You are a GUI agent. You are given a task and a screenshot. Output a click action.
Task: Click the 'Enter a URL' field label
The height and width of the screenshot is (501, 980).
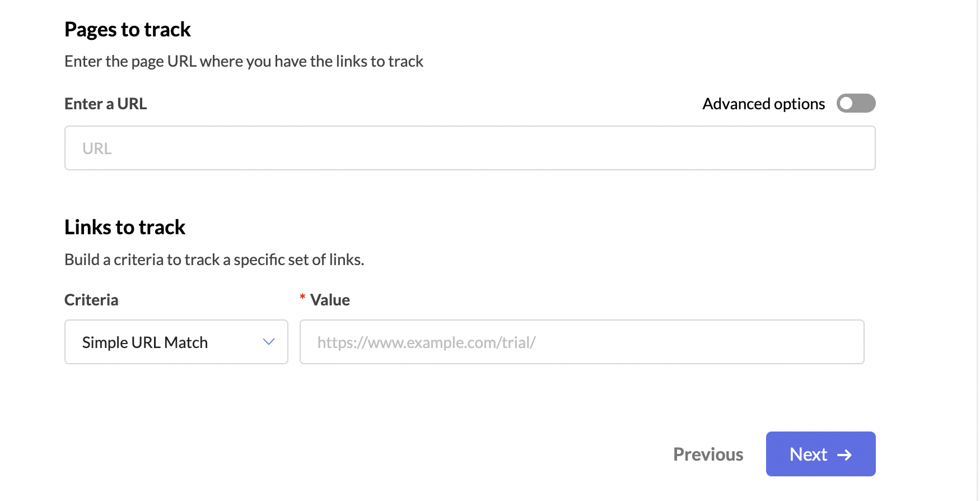click(x=106, y=104)
